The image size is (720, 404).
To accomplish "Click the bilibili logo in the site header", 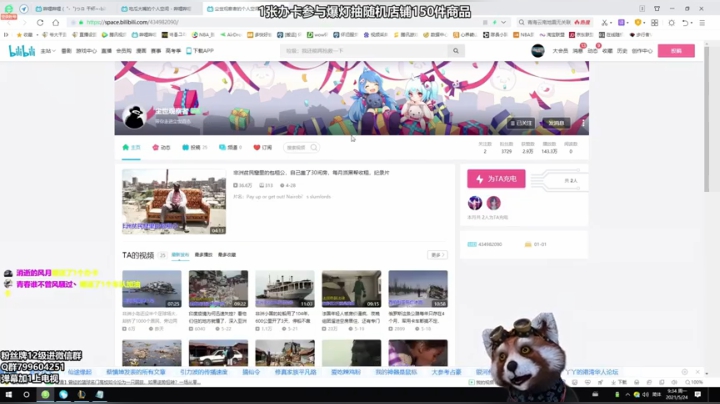I will [x=22, y=51].
